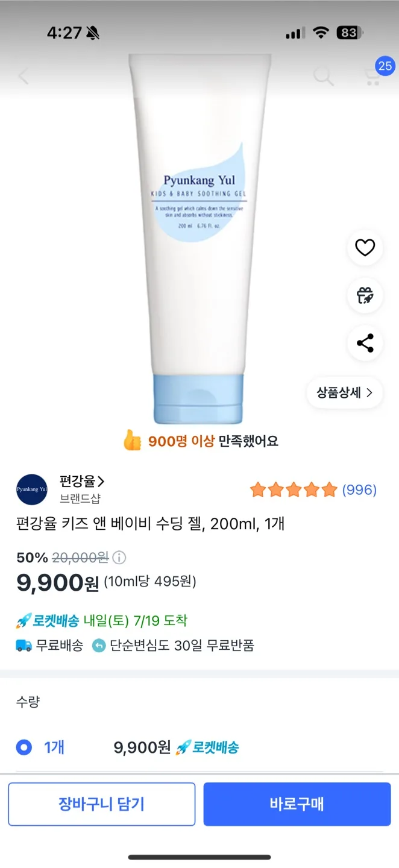Open the 996 reviews count link
This screenshot has height=868, width=399.
(359, 490)
